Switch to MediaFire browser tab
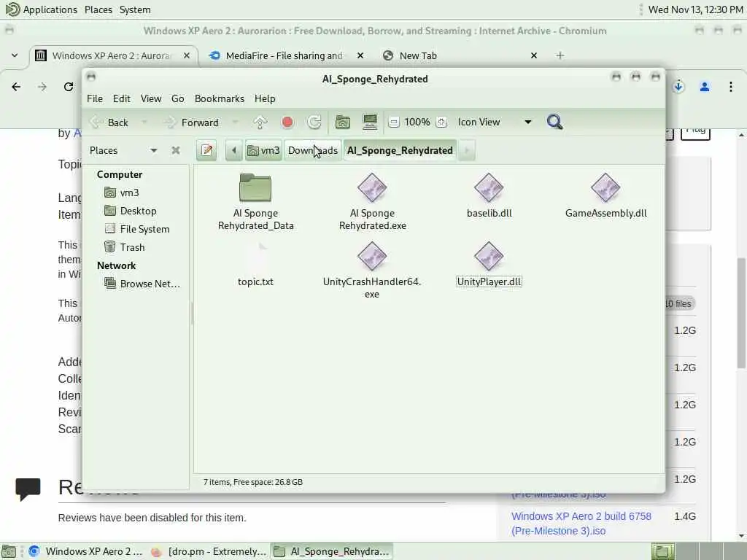 pos(284,55)
